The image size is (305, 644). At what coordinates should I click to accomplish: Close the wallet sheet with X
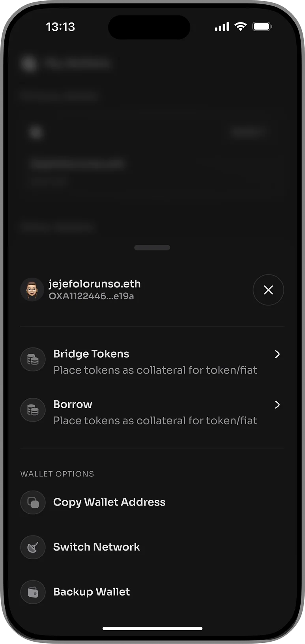click(x=268, y=290)
